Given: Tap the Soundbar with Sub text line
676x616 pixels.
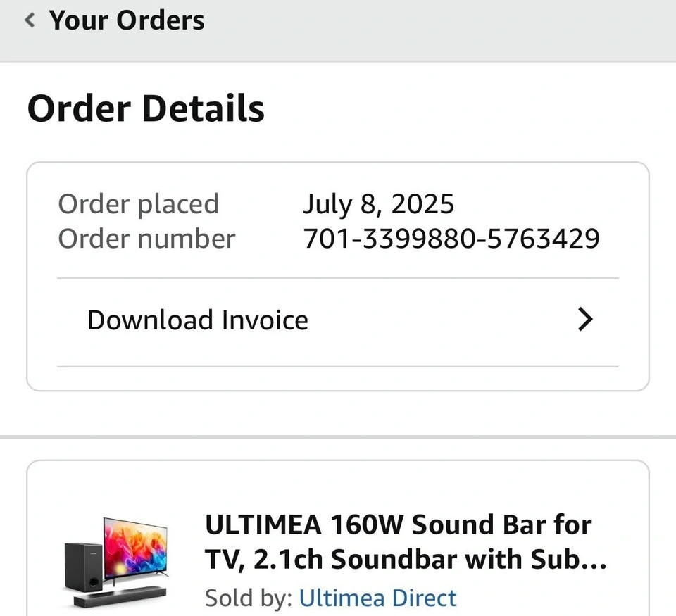Looking at the screenshot, I should click(x=406, y=560).
